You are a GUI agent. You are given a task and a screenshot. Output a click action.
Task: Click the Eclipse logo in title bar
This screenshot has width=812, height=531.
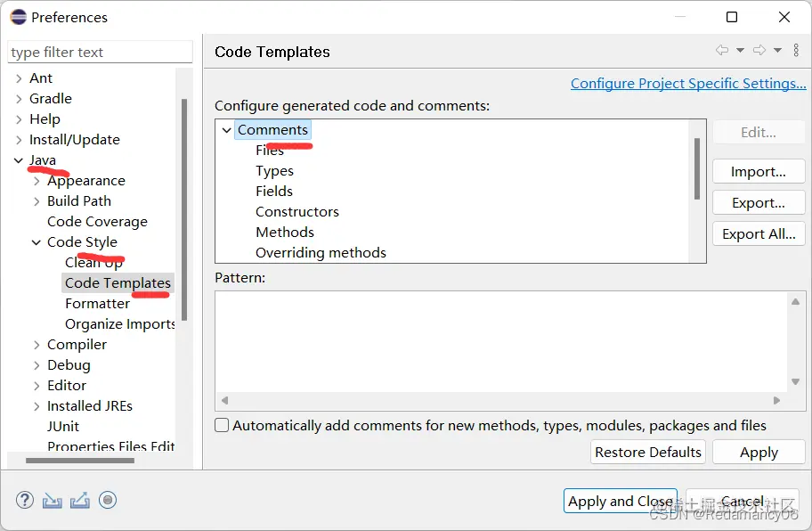click(18, 17)
